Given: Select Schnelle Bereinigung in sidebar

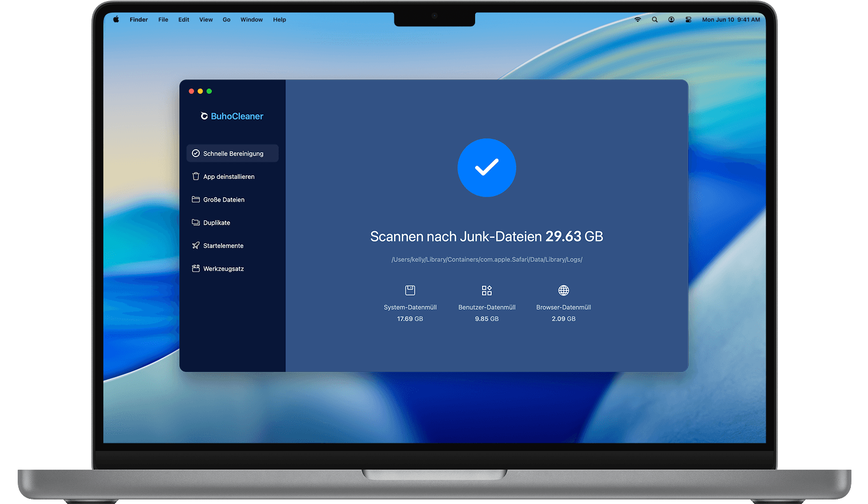Looking at the screenshot, I should point(232,153).
